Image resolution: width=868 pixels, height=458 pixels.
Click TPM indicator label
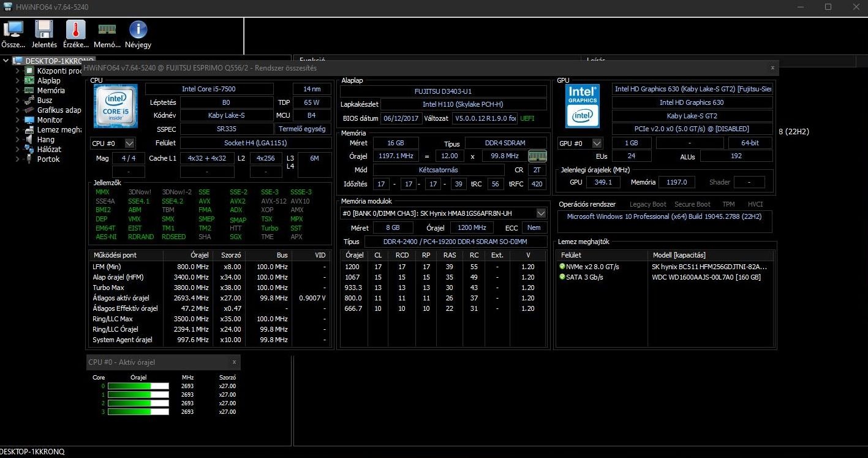click(728, 204)
